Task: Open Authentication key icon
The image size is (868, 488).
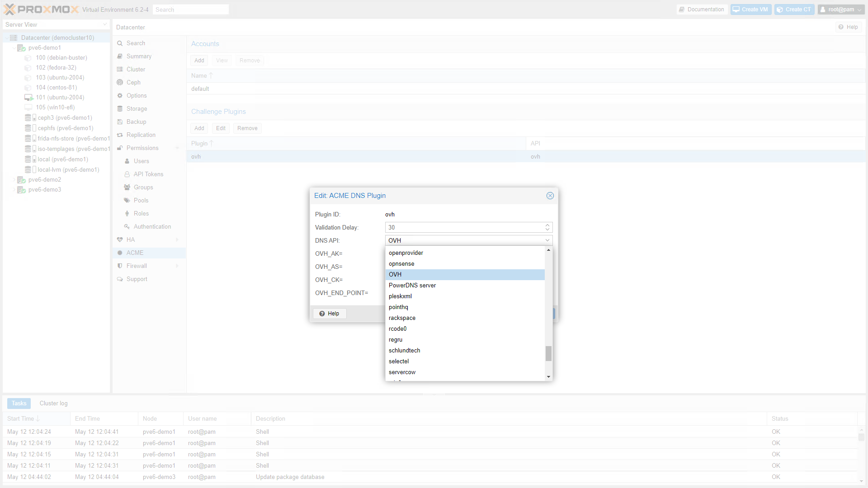Action: [x=127, y=227]
